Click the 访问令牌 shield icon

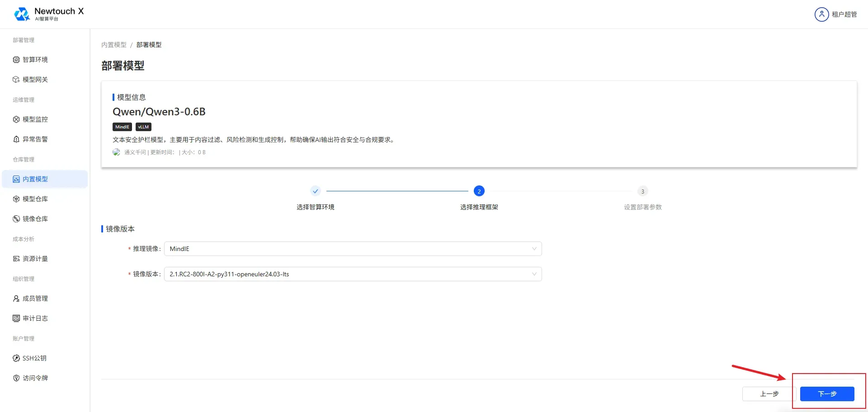tap(16, 378)
